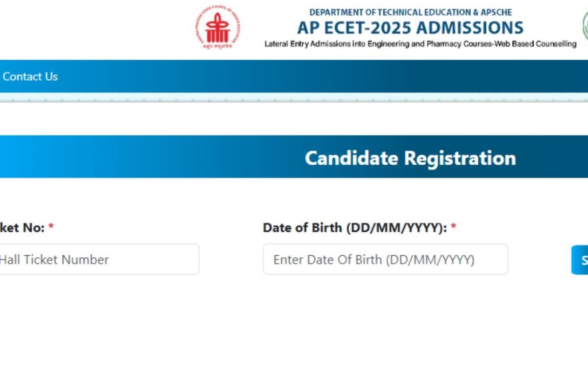This screenshot has height=392, width=588.
Task: Click the Candidate Registration heading
Action: (410, 158)
